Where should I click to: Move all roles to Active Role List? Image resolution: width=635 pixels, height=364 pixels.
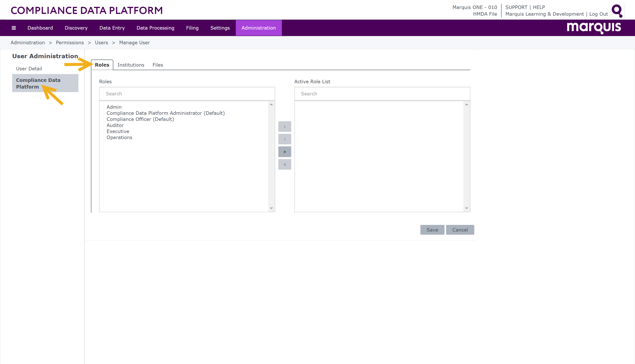click(x=285, y=152)
